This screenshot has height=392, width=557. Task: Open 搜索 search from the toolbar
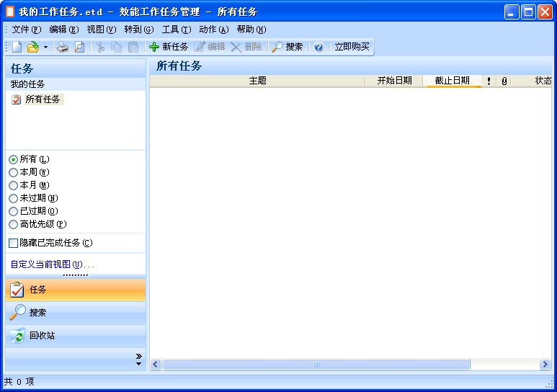point(288,47)
